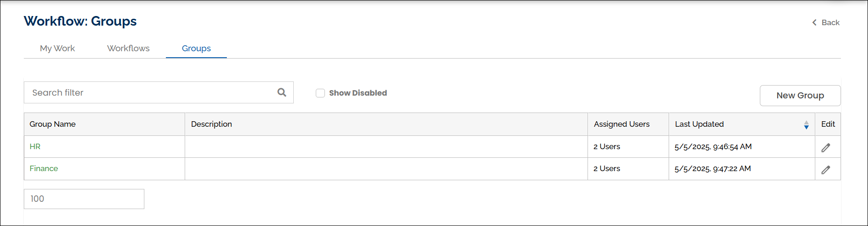Image resolution: width=868 pixels, height=226 pixels.
Task: Switch to the My Work tab
Action: (x=57, y=48)
